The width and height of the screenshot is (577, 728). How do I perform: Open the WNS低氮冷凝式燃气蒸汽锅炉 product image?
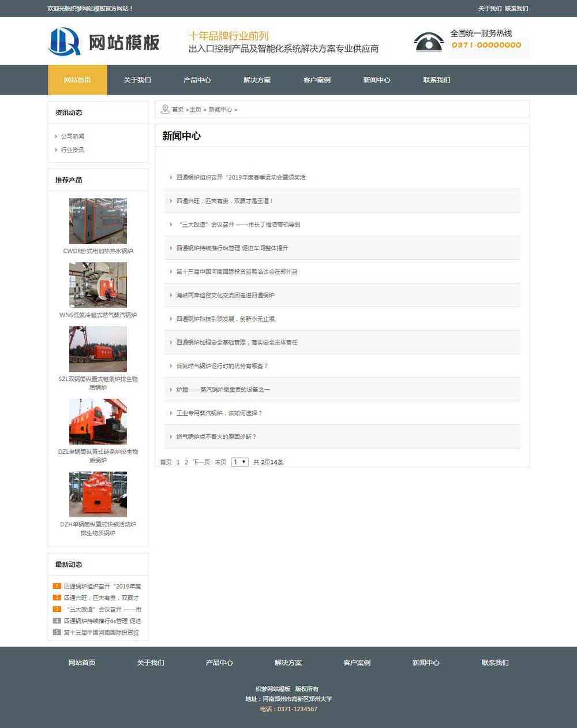(x=98, y=285)
